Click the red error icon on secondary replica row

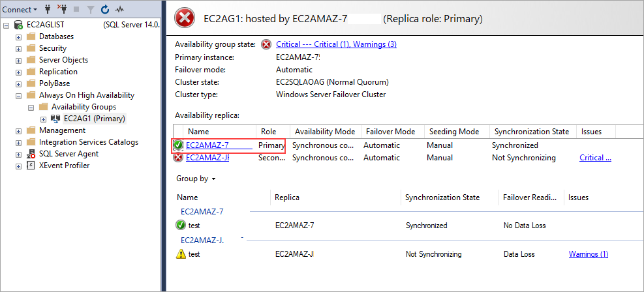pyautogui.click(x=178, y=158)
